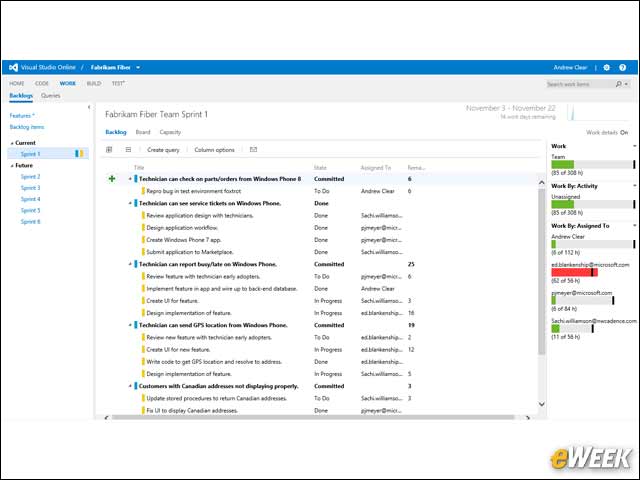Select Sprint 2 in the tree
This screenshot has height=480, width=640.
click(30, 177)
